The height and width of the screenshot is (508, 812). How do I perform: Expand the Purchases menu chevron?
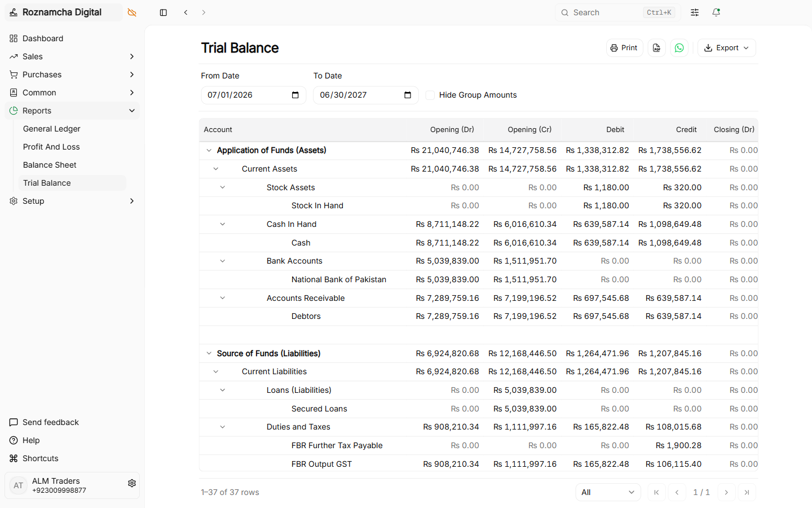point(132,75)
